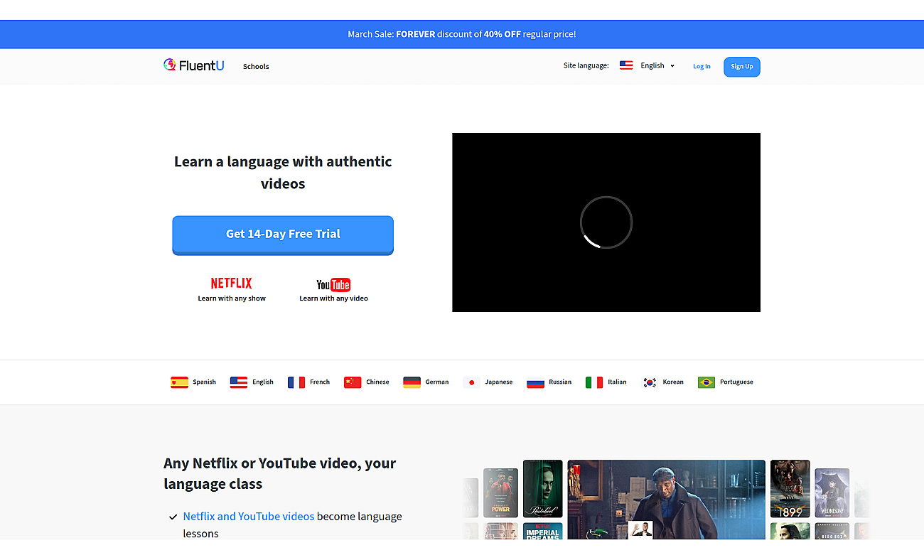Open the Log In link

(702, 67)
